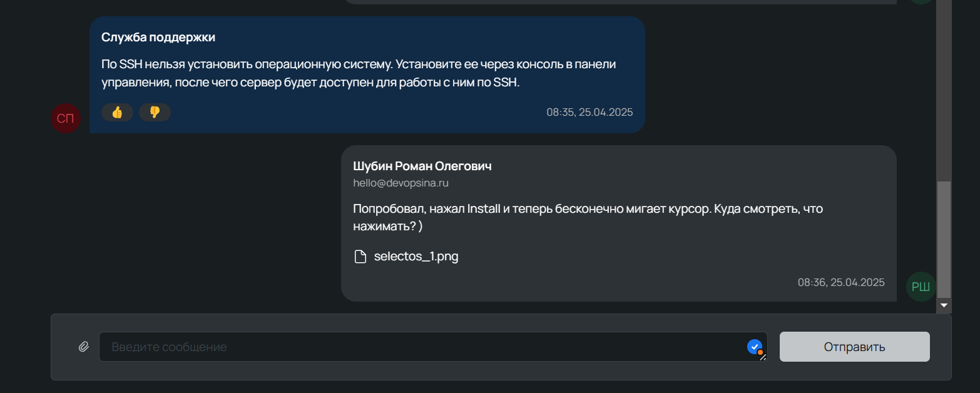Image resolution: width=980 pixels, height=393 pixels.
Task: Like the support reply with thumbs up
Action: (117, 113)
